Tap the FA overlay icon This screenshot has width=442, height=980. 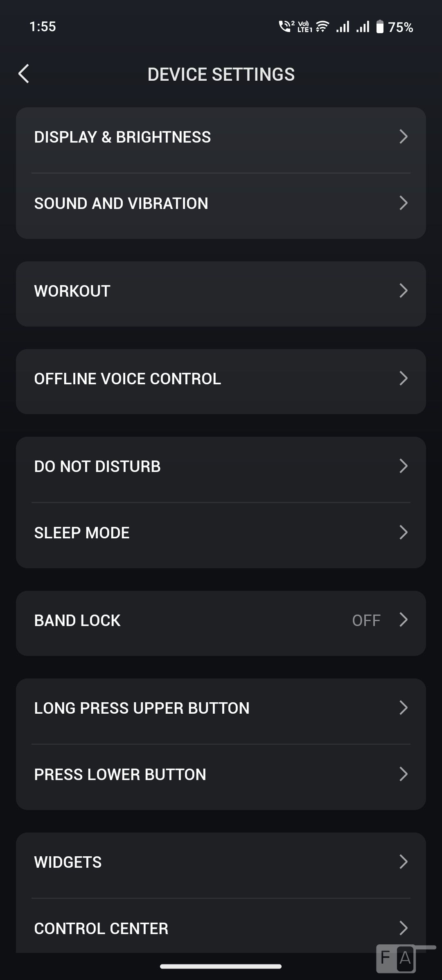pyautogui.click(x=396, y=958)
